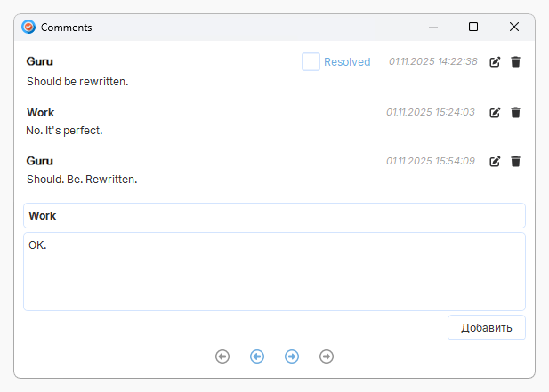Click inside the comment text area with "OK."
Screen dimensions: 549x392
pos(274,272)
